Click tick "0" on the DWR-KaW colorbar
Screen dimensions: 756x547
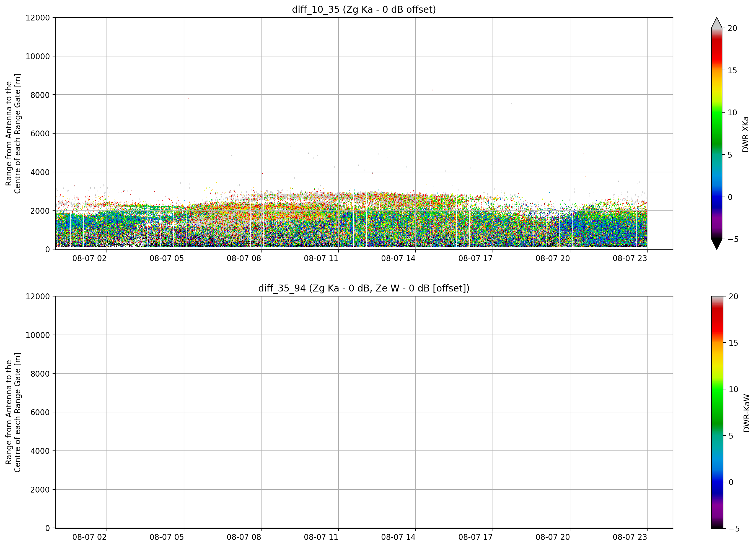731,482
